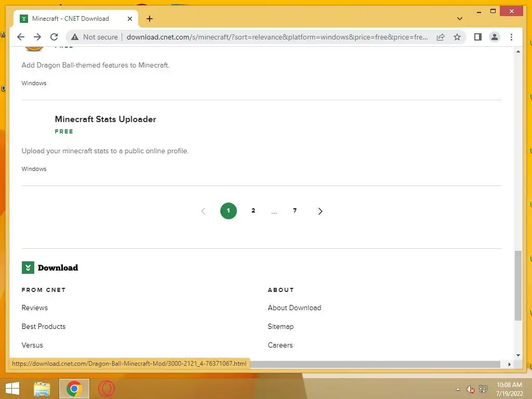The image size is (532, 399).
Task: Click the Download footer logo text
Action: click(58, 268)
